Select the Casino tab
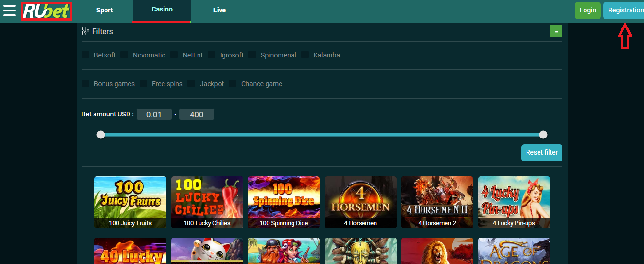The height and width of the screenshot is (264, 644). 162,10
